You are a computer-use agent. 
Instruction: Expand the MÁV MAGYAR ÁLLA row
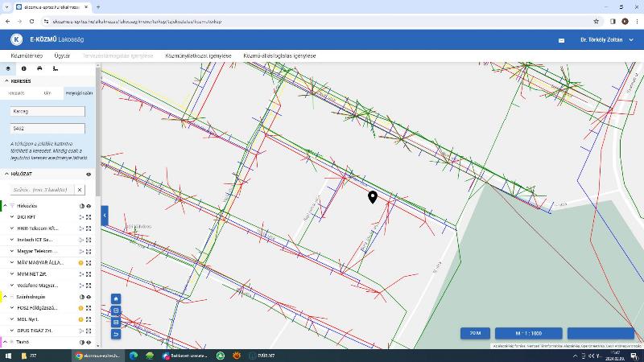click(x=12, y=262)
